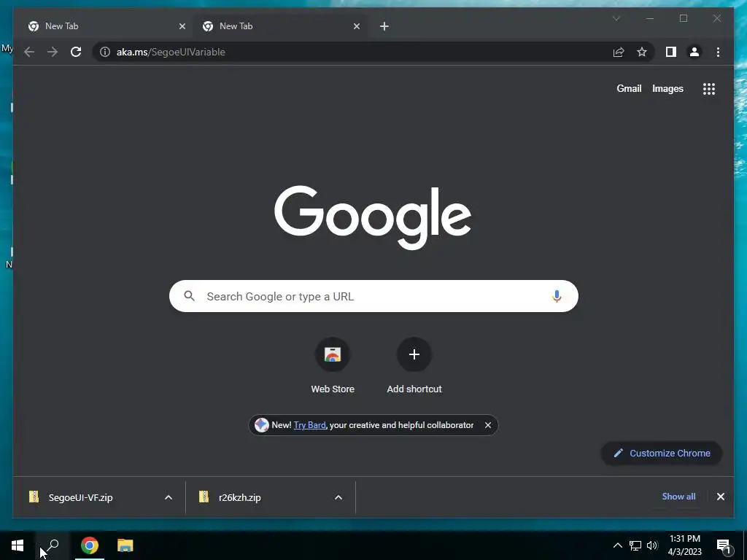Open a new tab with the plus button
Viewport: 747px width, 560px height.
384,26
